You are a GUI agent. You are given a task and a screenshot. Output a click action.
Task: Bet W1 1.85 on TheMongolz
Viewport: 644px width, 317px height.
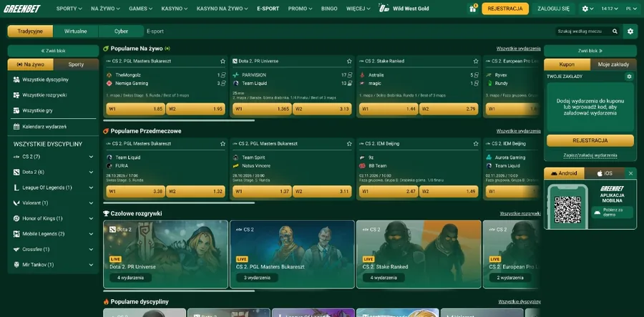click(x=135, y=109)
